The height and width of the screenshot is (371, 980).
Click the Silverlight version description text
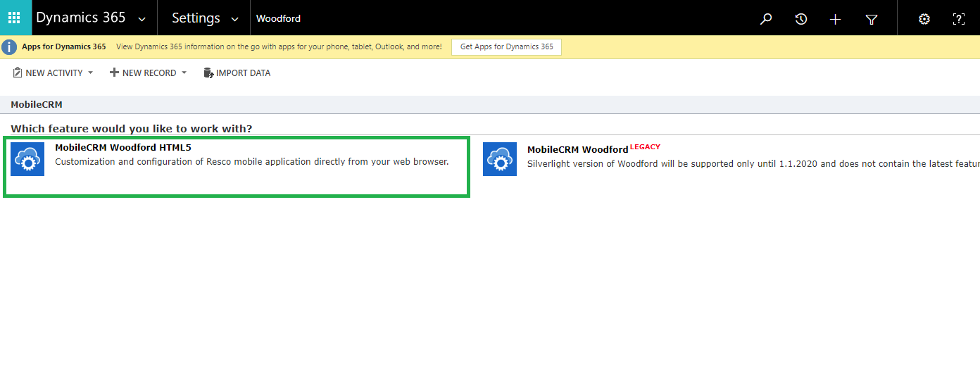(753, 163)
